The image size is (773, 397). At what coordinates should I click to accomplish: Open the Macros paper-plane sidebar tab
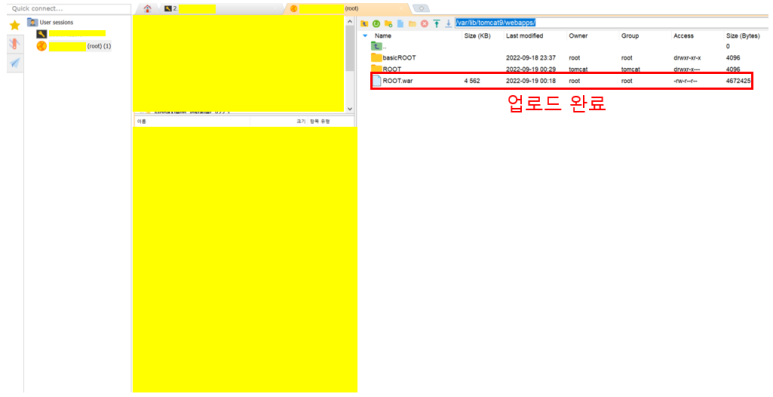click(x=15, y=63)
